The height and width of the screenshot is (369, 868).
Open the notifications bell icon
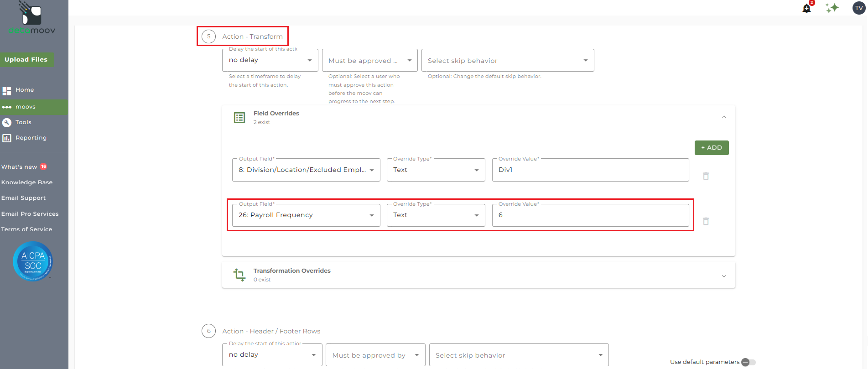[x=806, y=8]
